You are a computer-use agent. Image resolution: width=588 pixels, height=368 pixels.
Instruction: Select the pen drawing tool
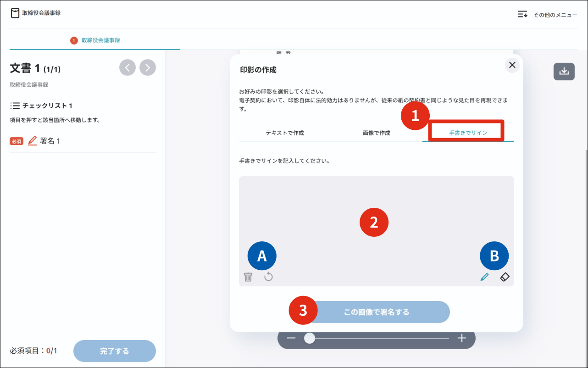pos(484,277)
